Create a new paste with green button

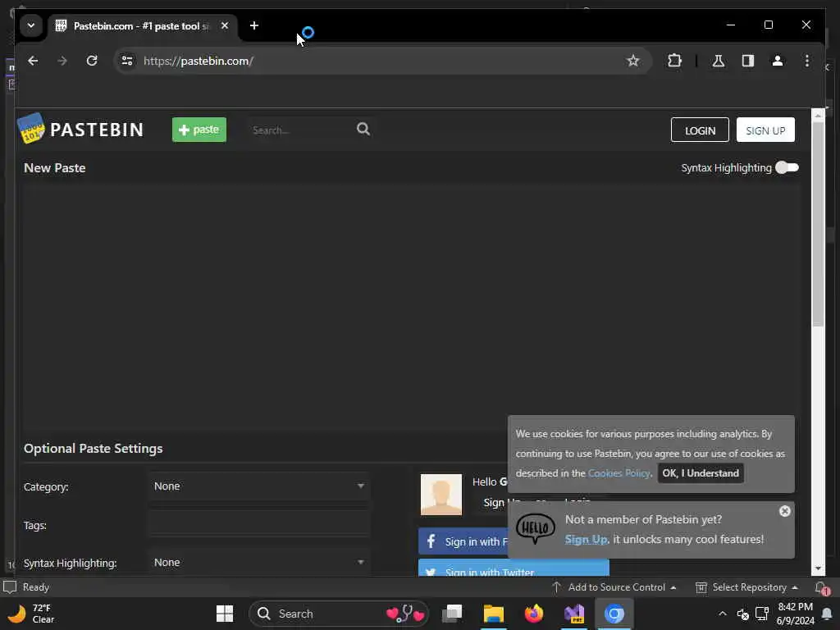point(199,130)
